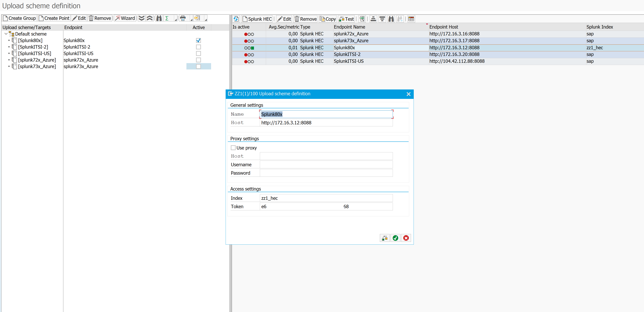Click the Splunk Index column header
The width and height of the screenshot is (644, 312).
(x=599, y=27)
